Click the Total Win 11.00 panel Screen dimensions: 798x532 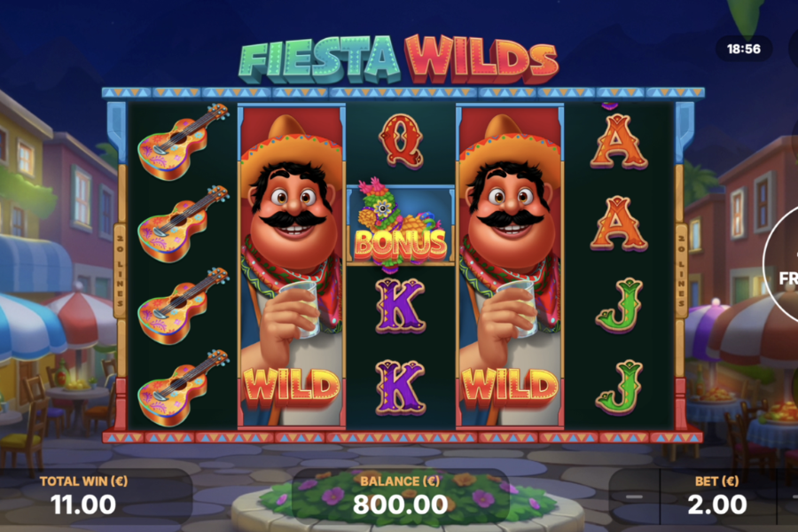pos(84,496)
